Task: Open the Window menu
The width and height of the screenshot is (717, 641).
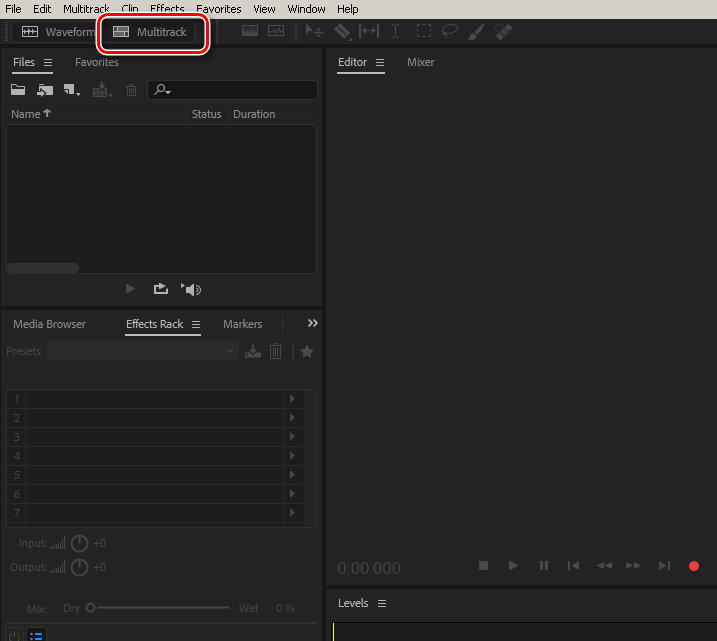Action: pos(306,9)
